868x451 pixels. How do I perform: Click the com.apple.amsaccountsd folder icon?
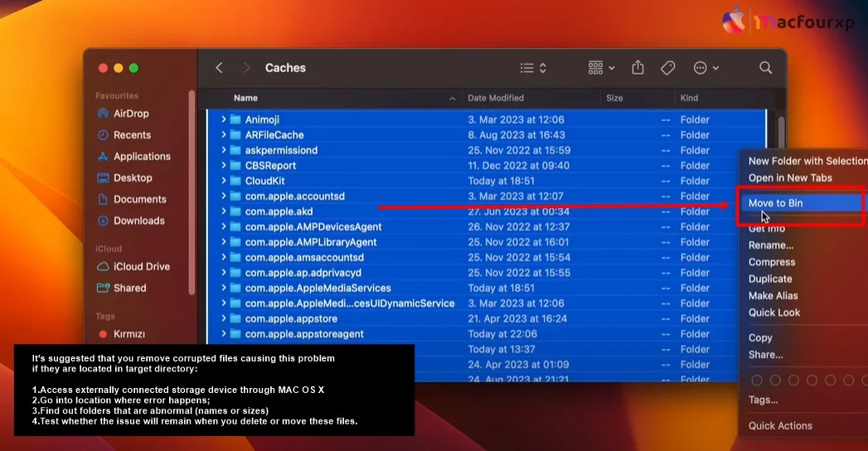click(235, 257)
